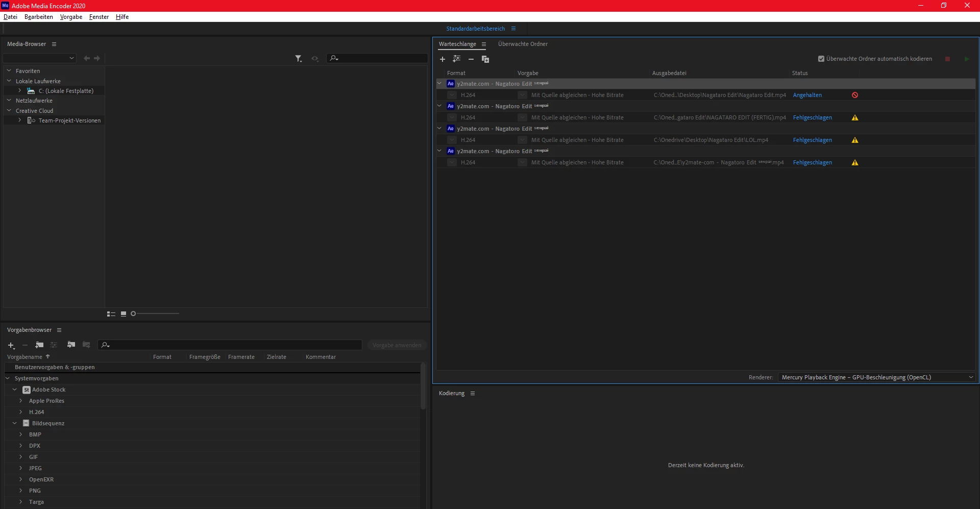
Task: Collapse the Systemvorgaben group
Action: (x=8, y=378)
